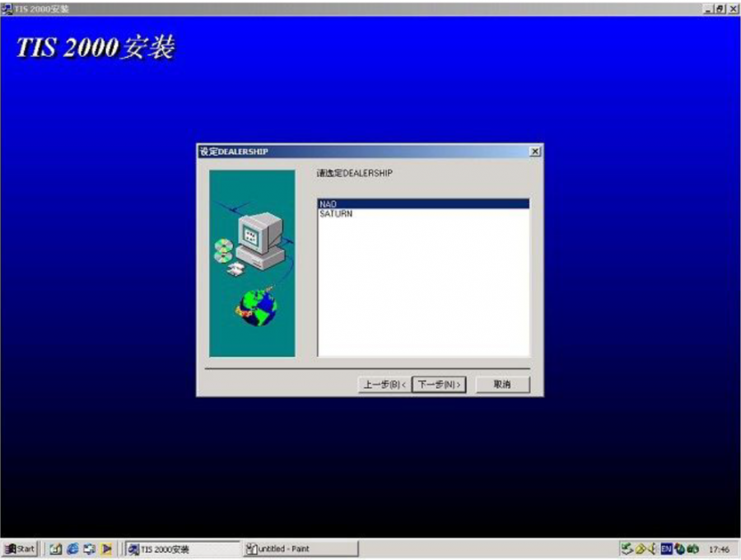The height and width of the screenshot is (560, 741).
Task: Click the network status tray icon
Action: click(627, 549)
